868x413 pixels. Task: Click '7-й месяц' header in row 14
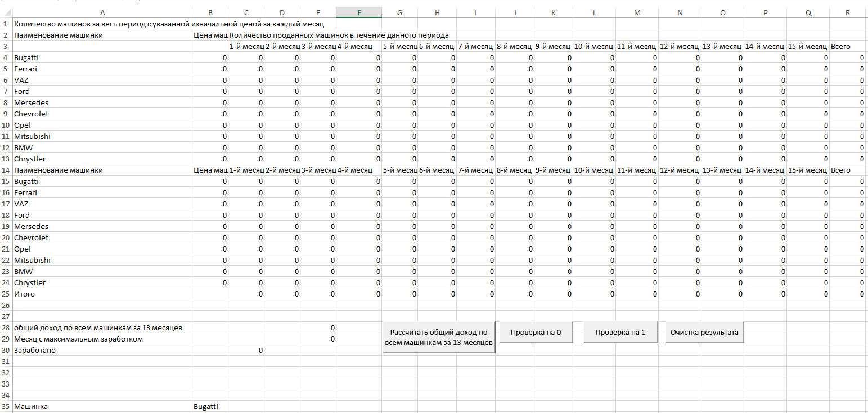tap(475, 170)
